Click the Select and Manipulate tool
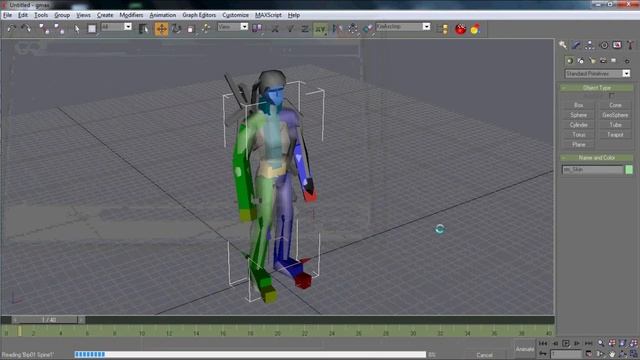 (x=206, y=29)
